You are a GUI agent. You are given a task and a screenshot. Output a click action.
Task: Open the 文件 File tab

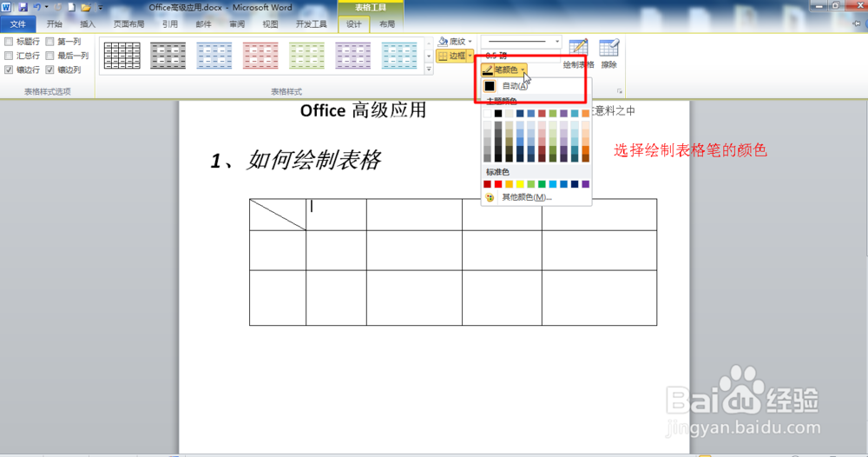coord(17,23)
